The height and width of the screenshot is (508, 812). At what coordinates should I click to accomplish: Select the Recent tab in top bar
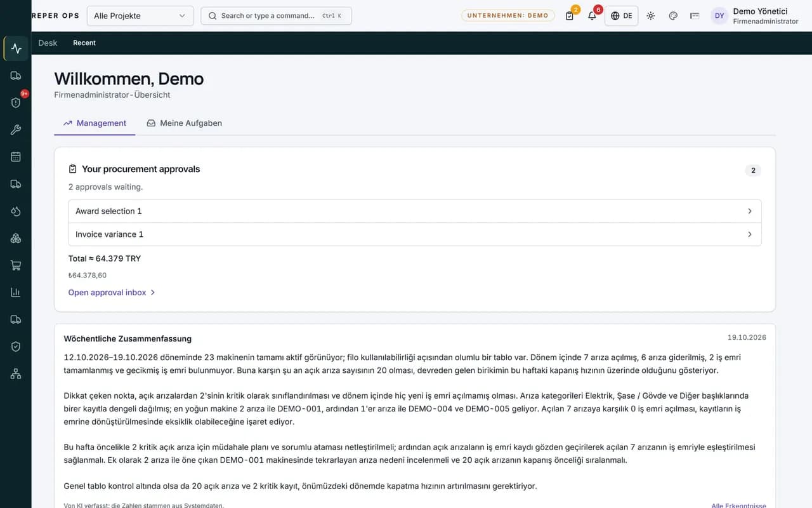coord(84,43)
